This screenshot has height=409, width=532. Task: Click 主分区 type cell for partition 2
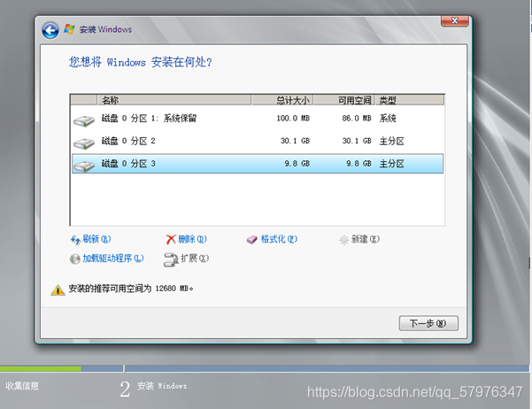click(391, 141)
